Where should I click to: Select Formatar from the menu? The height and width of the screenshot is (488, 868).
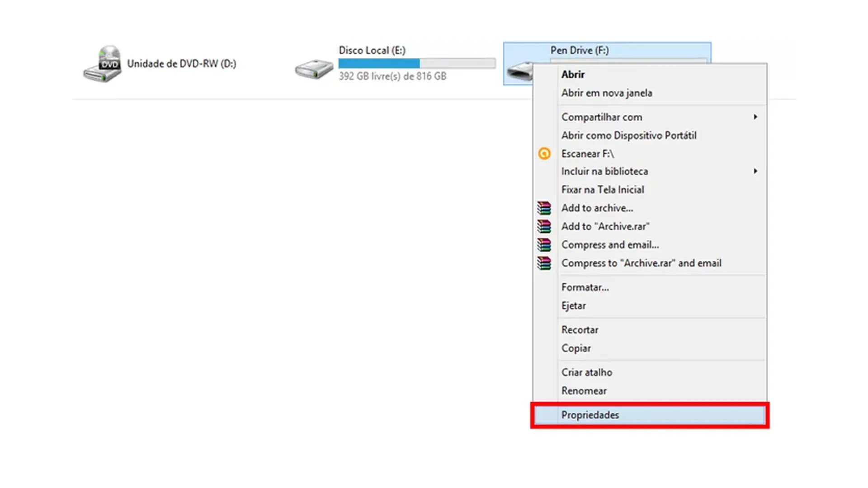coord(585,287)
